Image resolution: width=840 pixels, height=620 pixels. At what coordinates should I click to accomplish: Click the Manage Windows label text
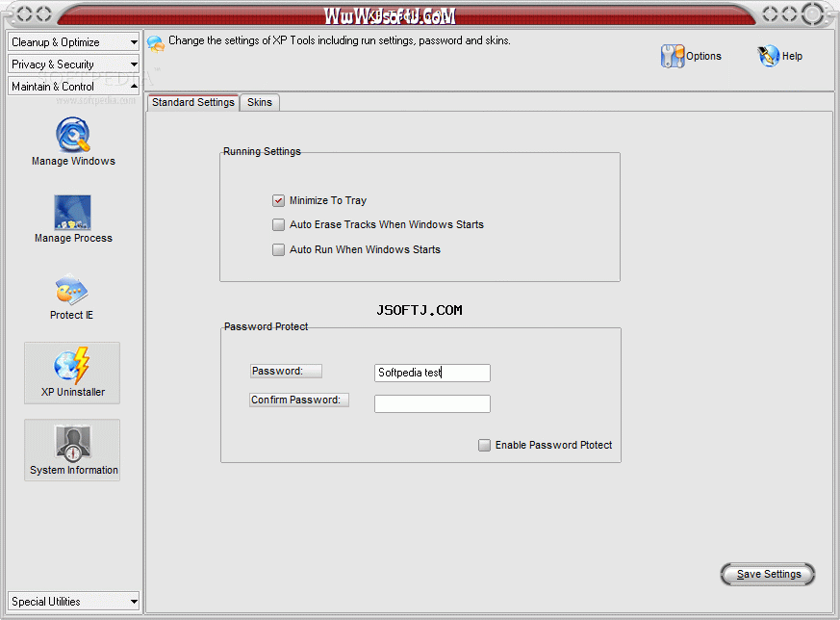coord(73,162)
